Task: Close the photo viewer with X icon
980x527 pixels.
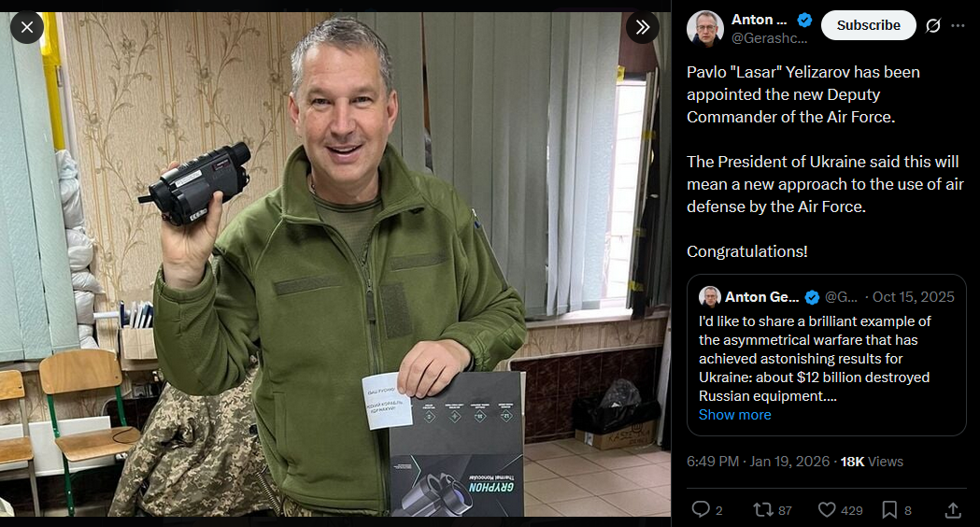Action: click(27, 27)
